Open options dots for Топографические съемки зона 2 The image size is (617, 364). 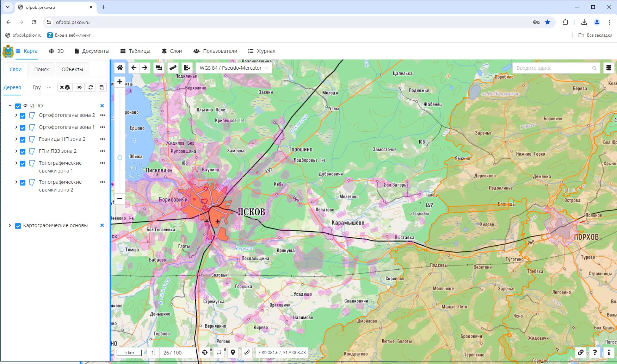pyautogui.click(x=103, y=182)
